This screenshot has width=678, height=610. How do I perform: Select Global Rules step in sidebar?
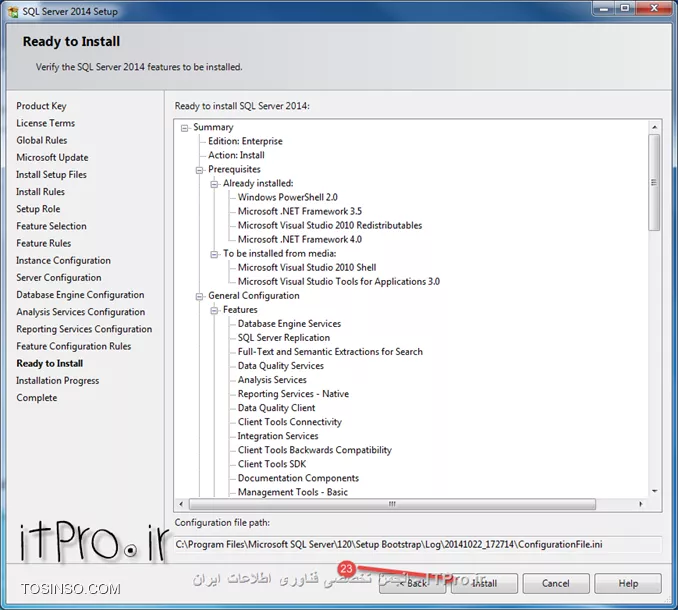tap(42, 141)
